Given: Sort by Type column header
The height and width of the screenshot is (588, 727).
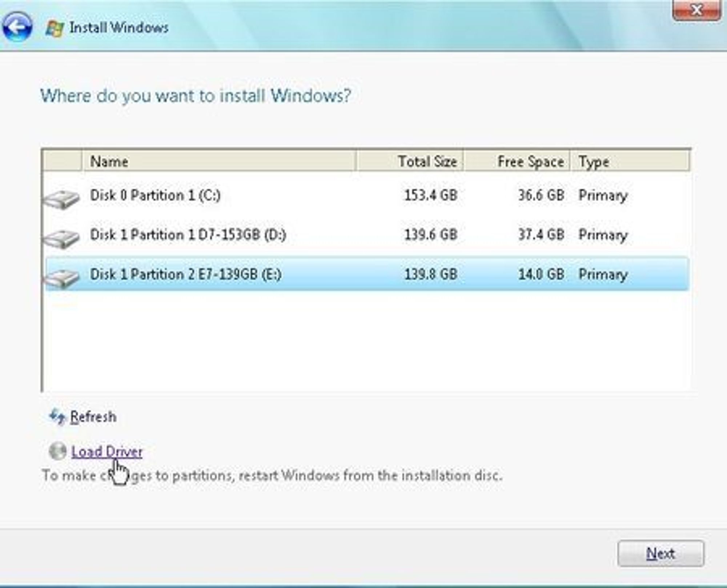Looking at the screenshot, I should point(630,161).
